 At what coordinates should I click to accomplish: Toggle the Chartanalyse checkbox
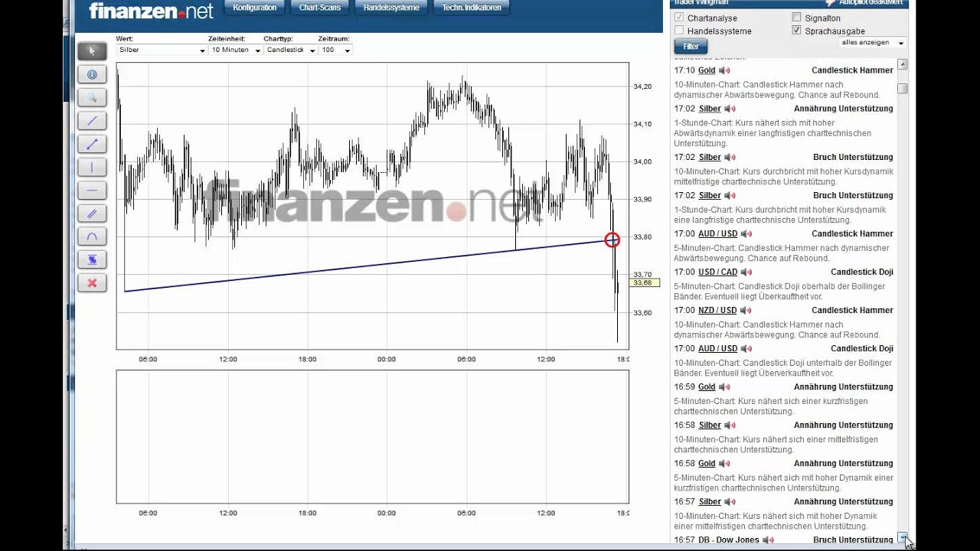[x=679, y=18]
